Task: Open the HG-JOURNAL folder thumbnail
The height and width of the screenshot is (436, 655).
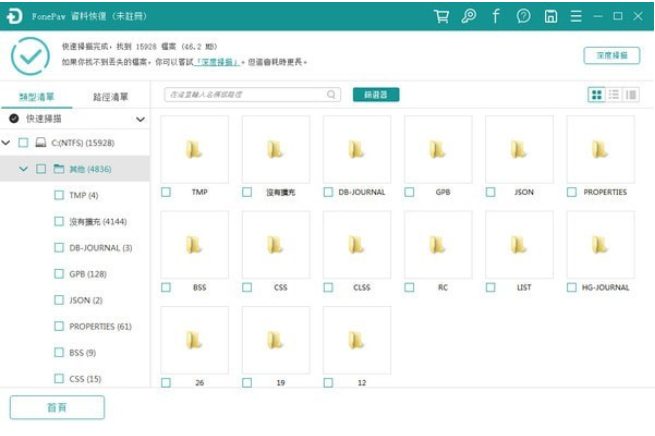Action: coord(600,245)
